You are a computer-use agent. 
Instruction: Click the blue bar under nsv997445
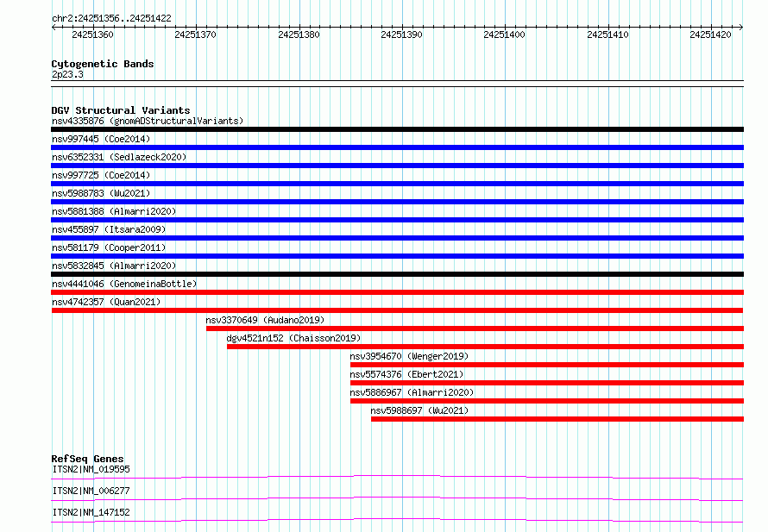point(397,147)
